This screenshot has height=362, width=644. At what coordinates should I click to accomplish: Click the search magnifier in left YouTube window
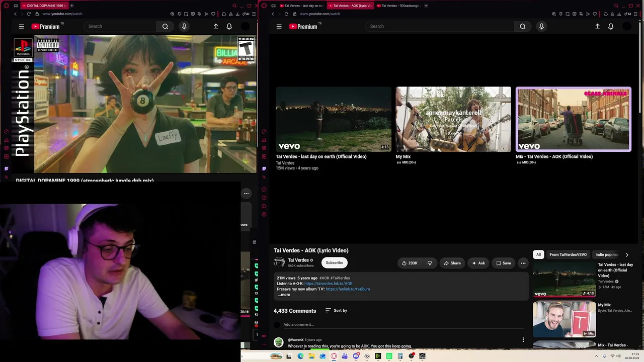165,26
